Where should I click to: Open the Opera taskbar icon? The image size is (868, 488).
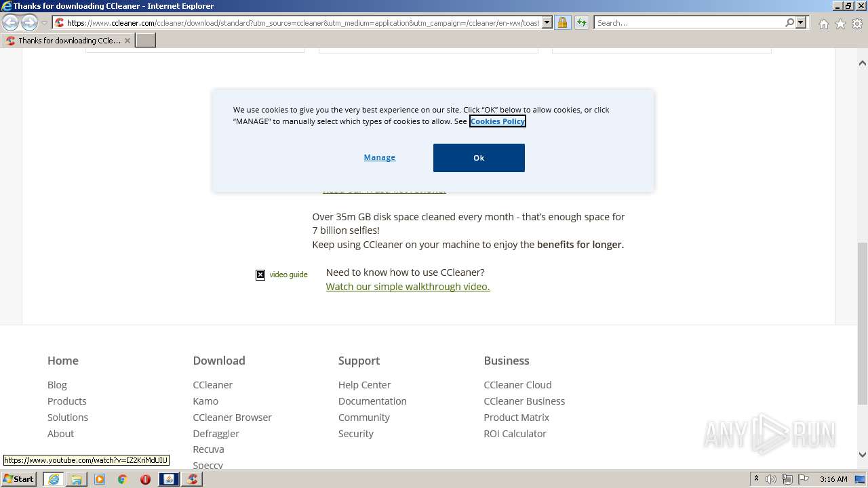145,479
